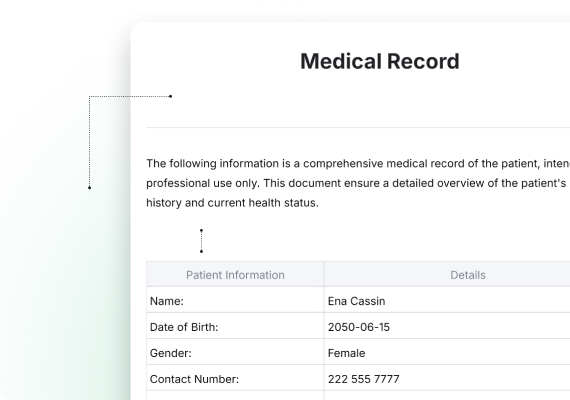Click the 'Medical Record' document title
Viewport: 570px width, 400px height.
coord(380,61)
